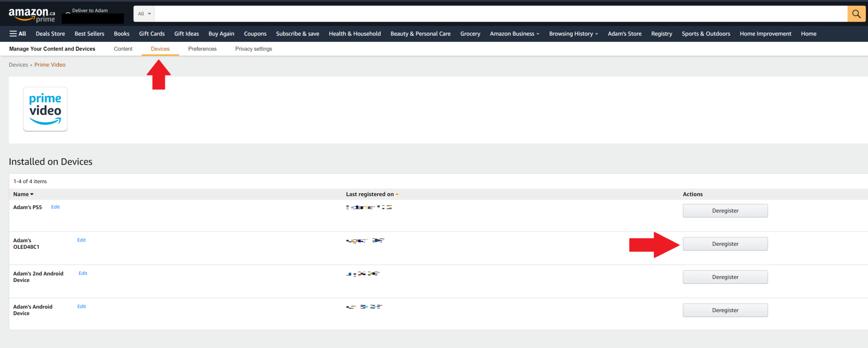Navigate to Books
The image size is (868, 348).
click(122, 34)
